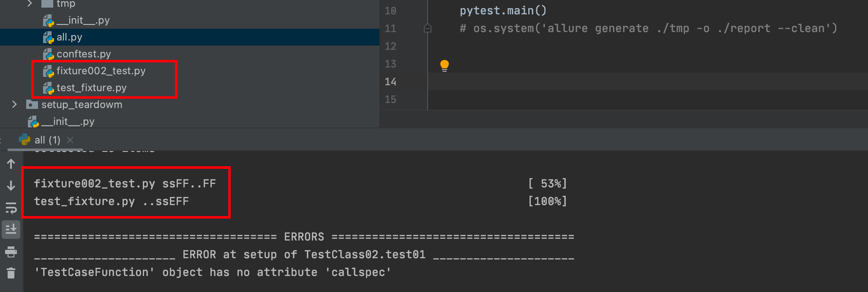Print the run console output
Screen dimensions: 868x292
click(x=11, y=252)
